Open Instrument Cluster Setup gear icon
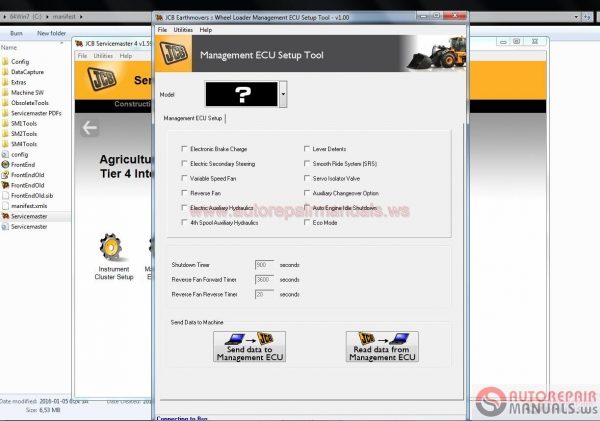This screenshot has width=600, height=421. point(111,247)
